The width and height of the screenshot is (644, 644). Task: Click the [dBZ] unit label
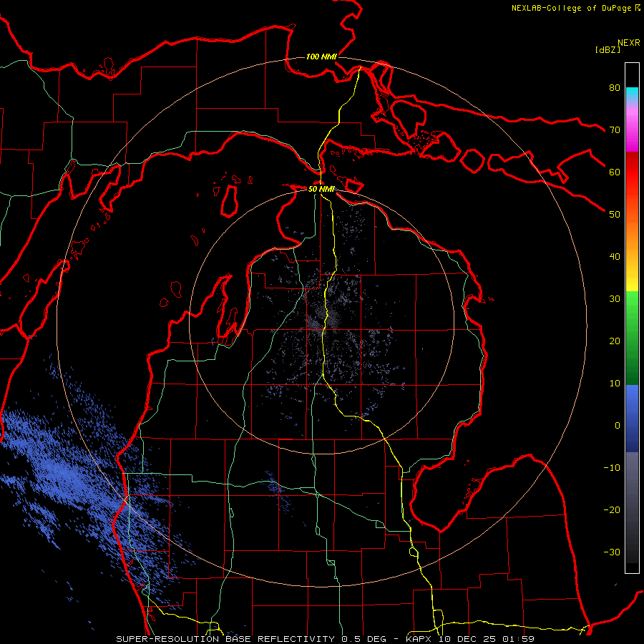point(608,49)
